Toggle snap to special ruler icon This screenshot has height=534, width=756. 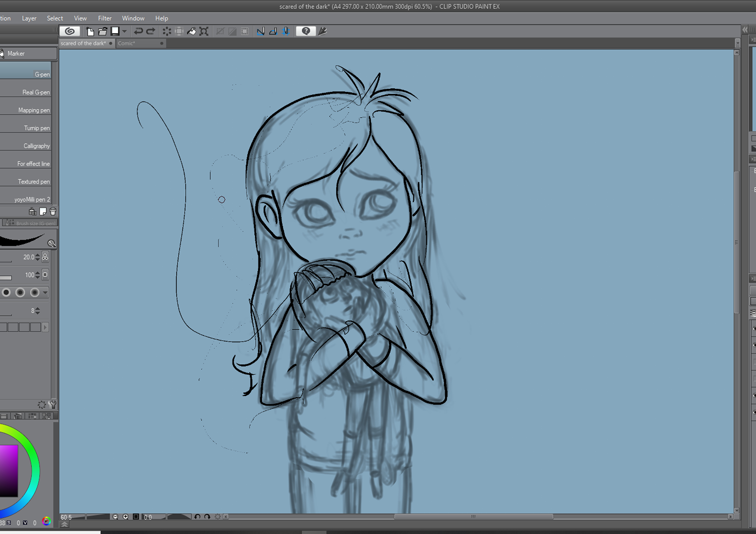(x=273, y=31)
